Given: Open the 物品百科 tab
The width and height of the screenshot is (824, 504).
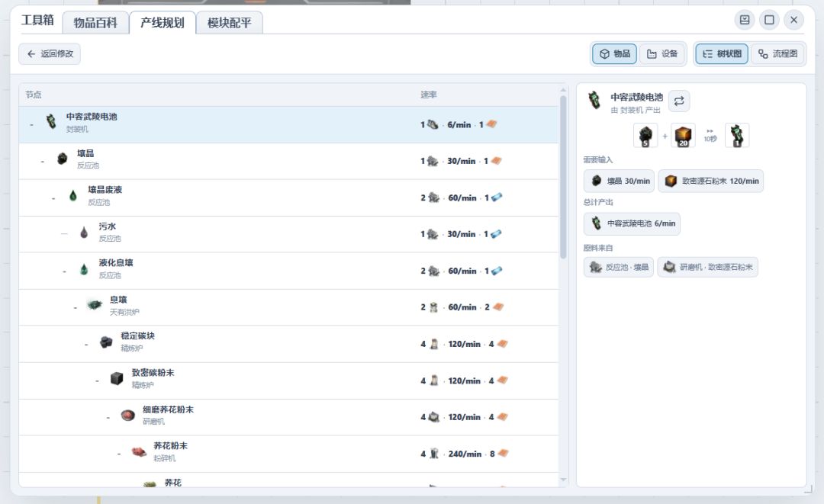Looking at the screenshot, I should 95,23.
